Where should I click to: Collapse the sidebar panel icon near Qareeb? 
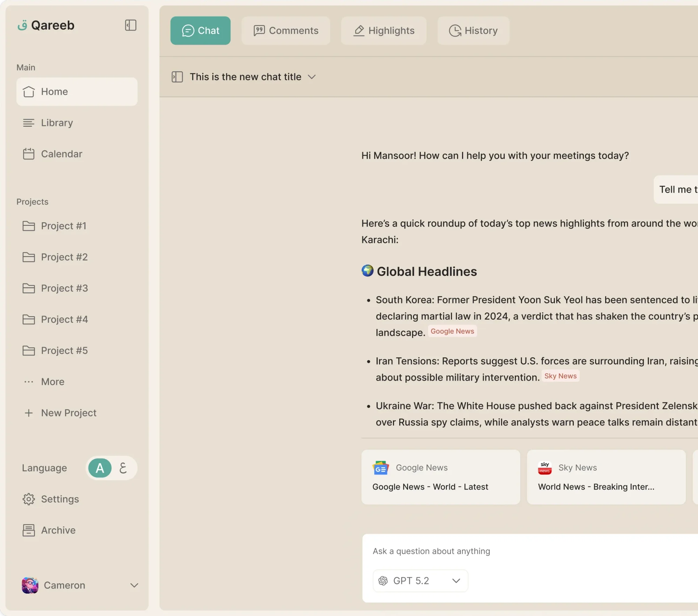pos(131,25)
